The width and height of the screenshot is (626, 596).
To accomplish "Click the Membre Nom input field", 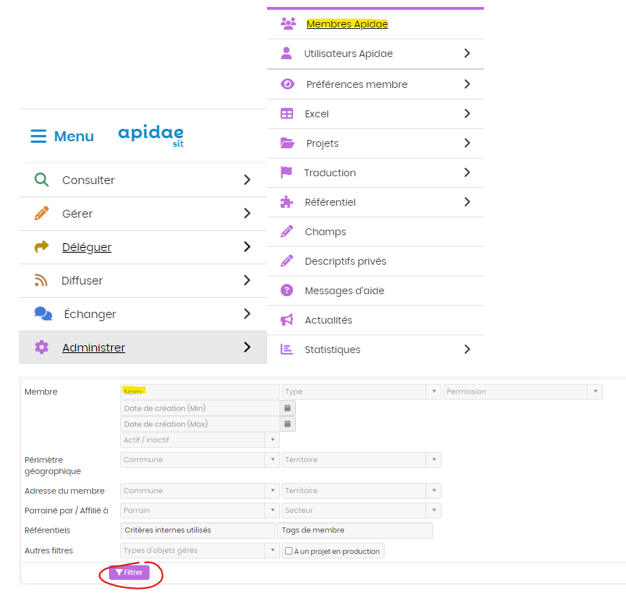I will 200,392.
